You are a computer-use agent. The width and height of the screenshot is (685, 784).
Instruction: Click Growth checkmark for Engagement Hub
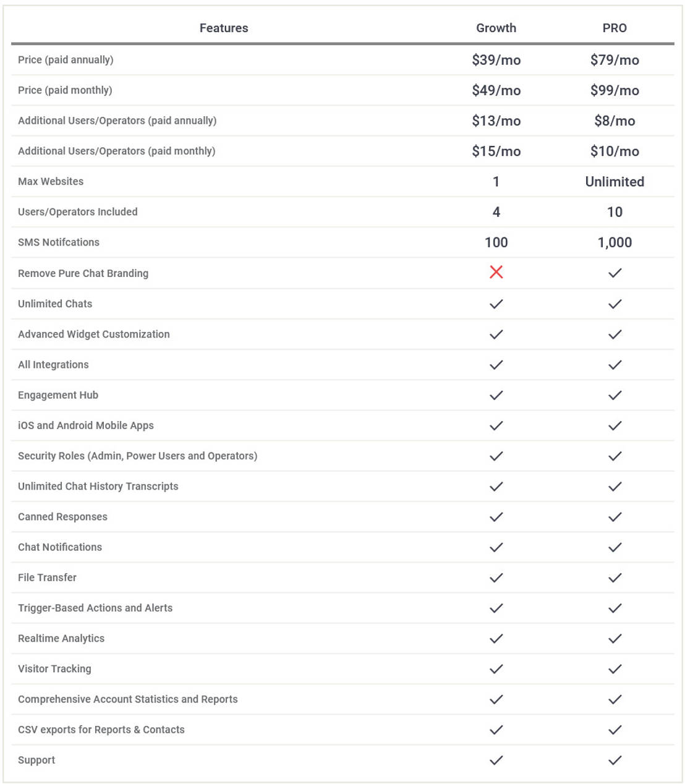tap(496, 395)
